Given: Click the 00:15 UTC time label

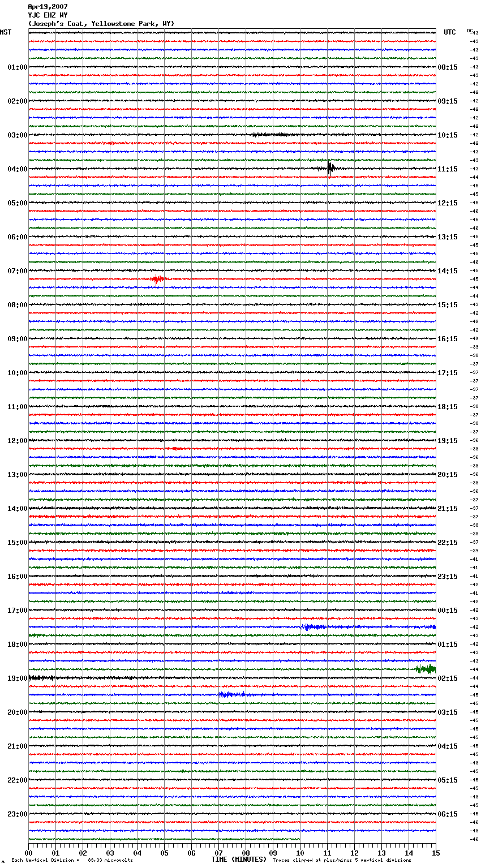Looking at the screenshot, I should (x=448, y=611).
